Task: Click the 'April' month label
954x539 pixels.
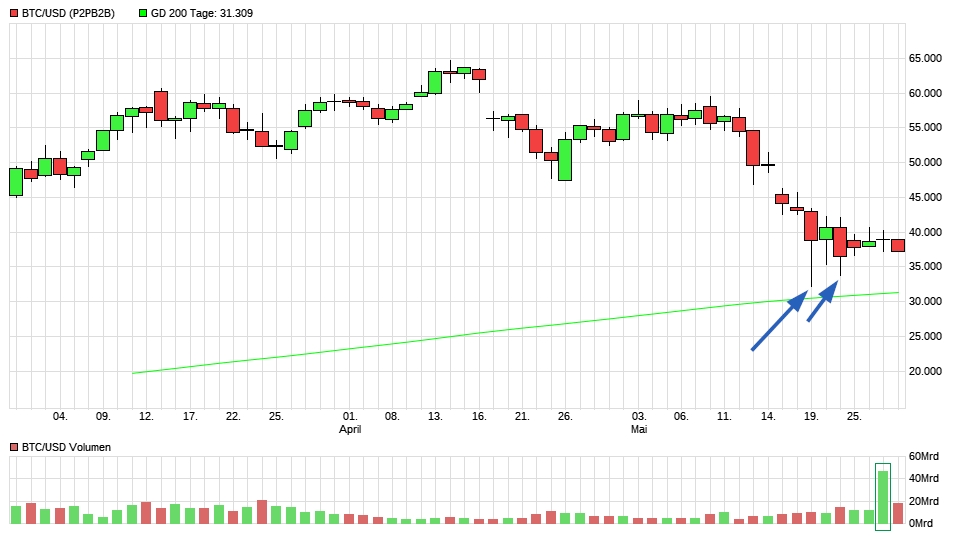Action: tap(350, 429)
